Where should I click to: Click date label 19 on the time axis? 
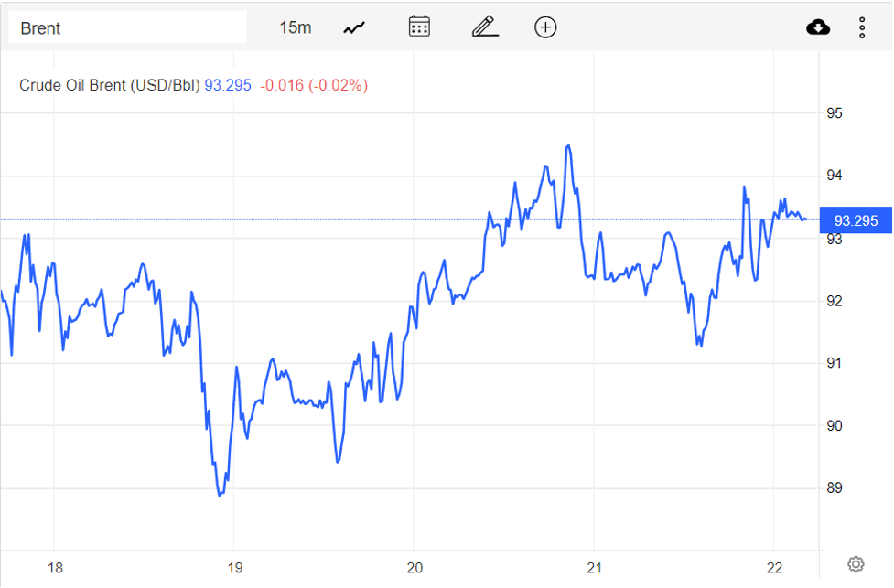[x=234, y=568]
